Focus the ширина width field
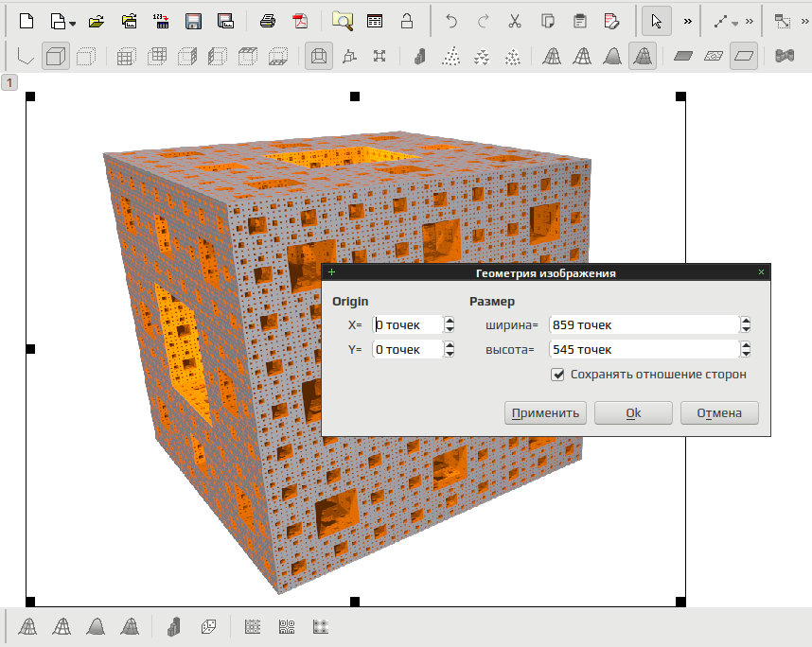812x647 pixels. (x=644, y=324)
